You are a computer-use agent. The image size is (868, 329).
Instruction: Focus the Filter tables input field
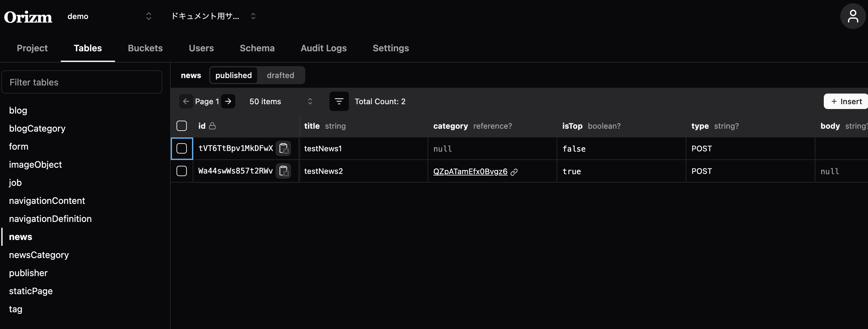82,82
